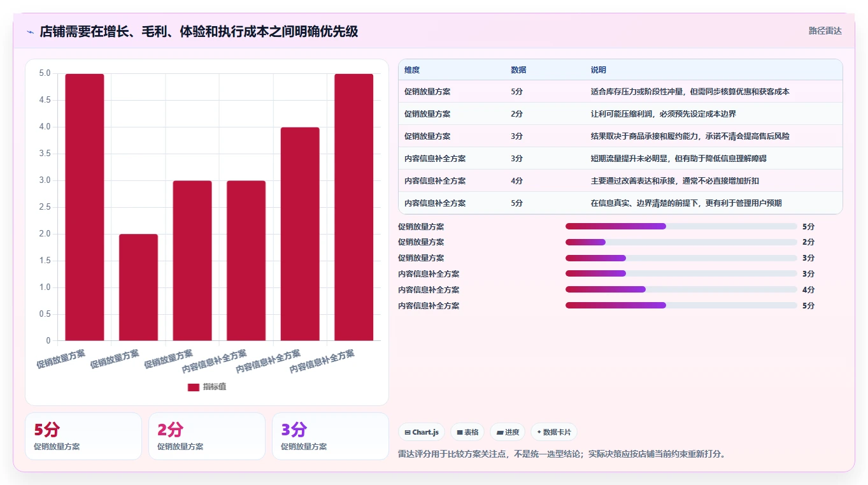Click the 促销放量方案 progress bar showing 2分
This screenshot has width=868, height=485.
point(681,242)
